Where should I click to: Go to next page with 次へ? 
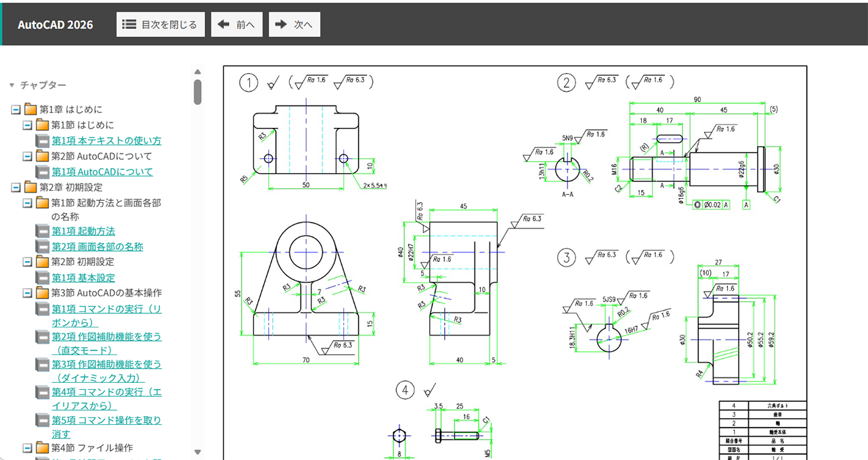click(x=294, y=24)
